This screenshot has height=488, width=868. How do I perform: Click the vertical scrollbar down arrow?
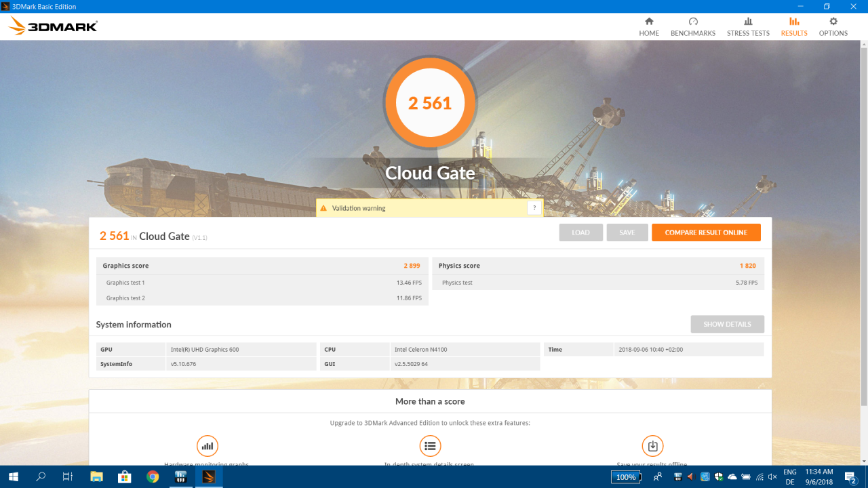click(x=864, y=462)
